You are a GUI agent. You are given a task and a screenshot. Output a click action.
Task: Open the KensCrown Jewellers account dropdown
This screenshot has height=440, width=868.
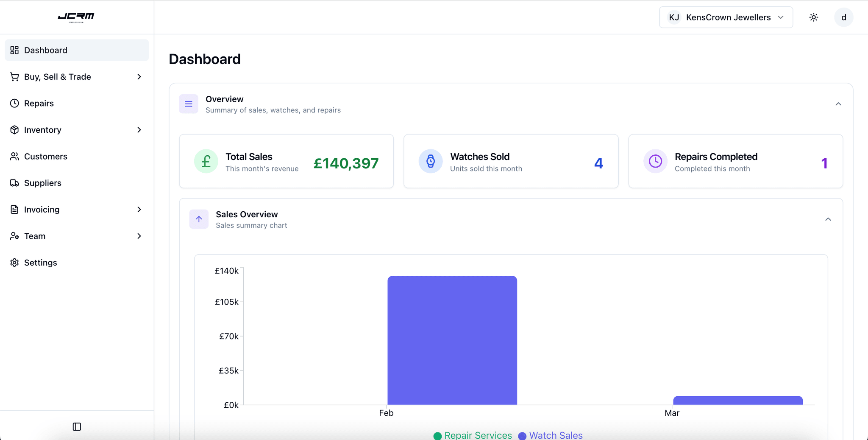point(726,17)
